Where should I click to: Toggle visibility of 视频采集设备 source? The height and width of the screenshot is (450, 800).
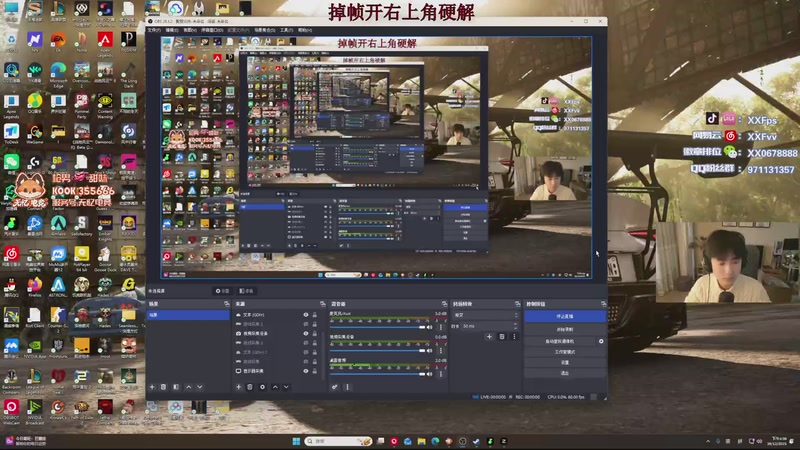coord(306,334)
